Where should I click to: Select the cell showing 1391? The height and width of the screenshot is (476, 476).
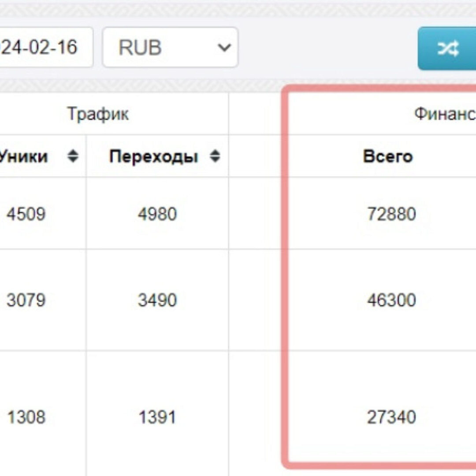(x=157, y=417)
